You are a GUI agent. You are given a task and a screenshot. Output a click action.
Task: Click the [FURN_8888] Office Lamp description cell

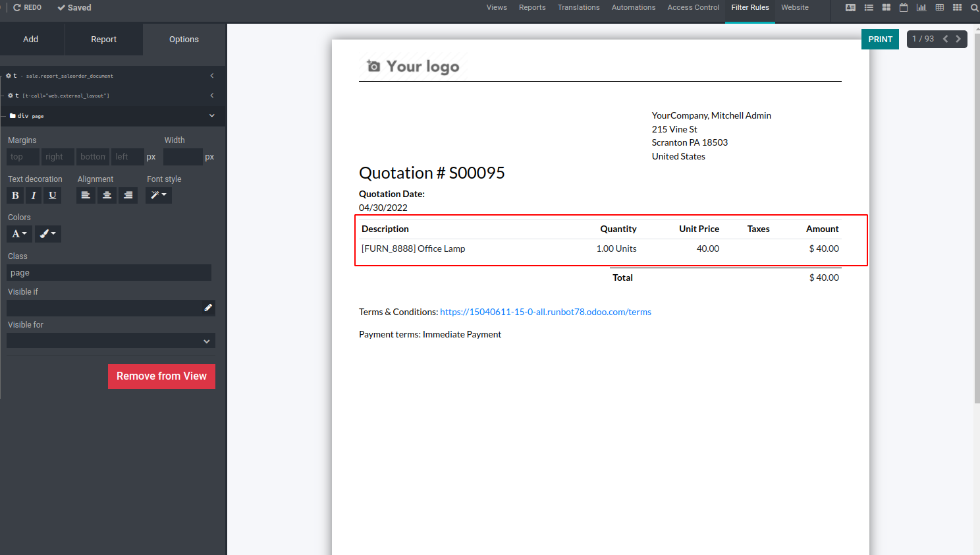coord(413,249)
